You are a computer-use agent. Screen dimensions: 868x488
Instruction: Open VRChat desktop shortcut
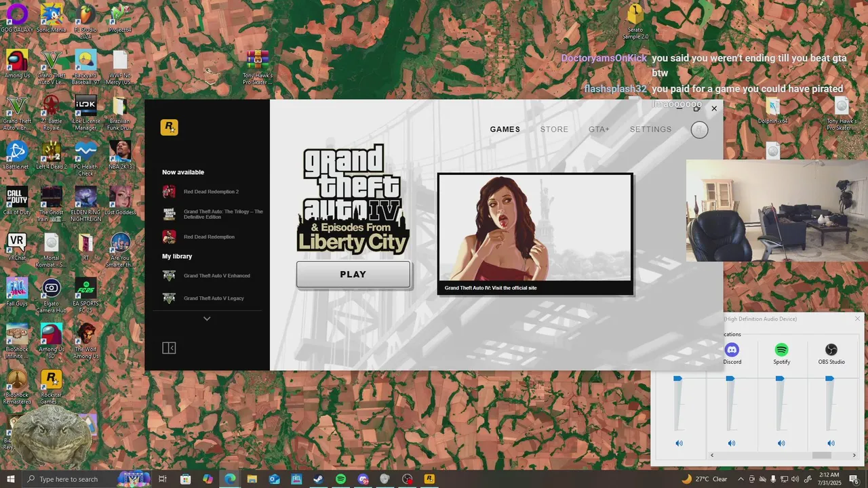(17, 247)
